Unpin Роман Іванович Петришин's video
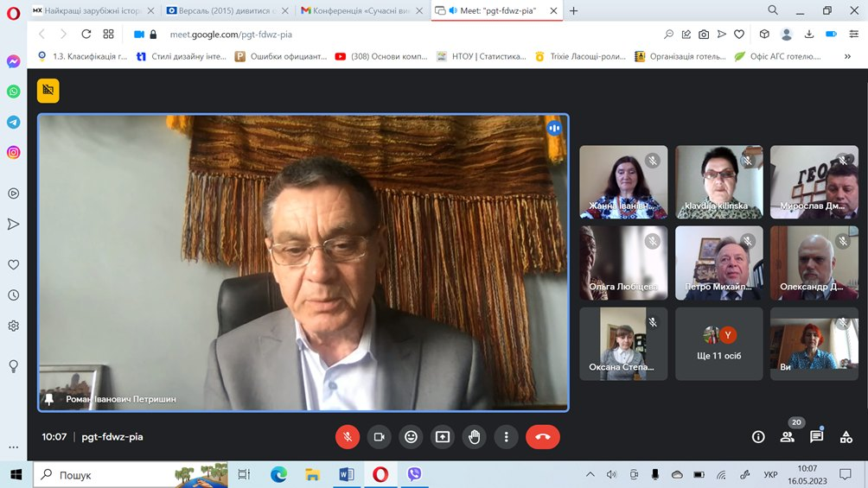868x488 pixels. pos(49,399)
